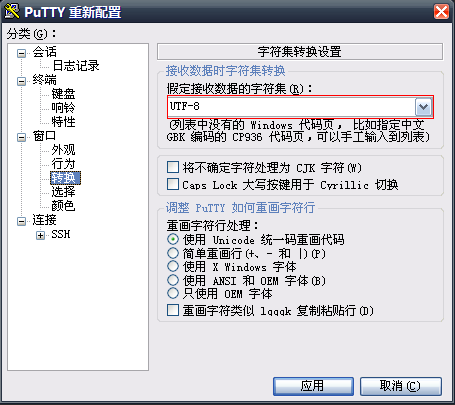The image size is (455, 405).
Task: Open the 选择 settings
Action: click(x=63, y=192)
